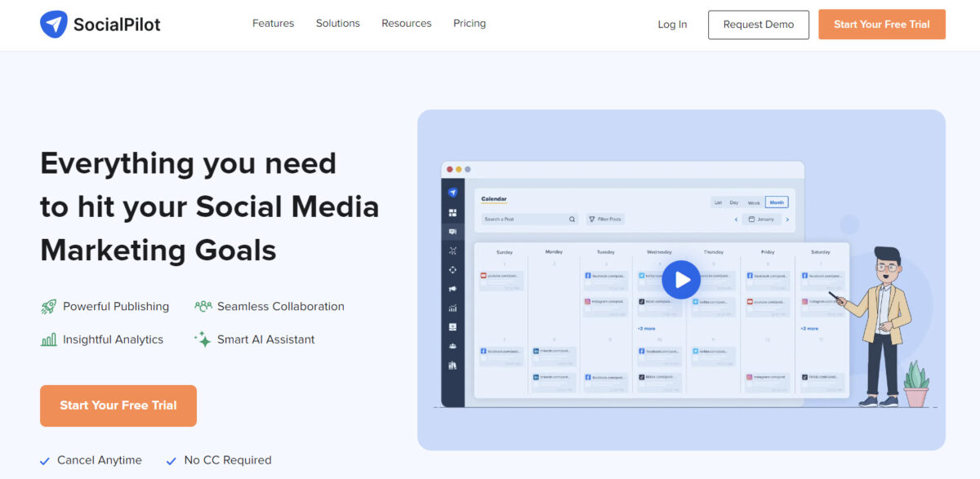Screen dimensions: 980x479
Task: Open the team icon in the demo sidebar
Action: tap(452, 346)
